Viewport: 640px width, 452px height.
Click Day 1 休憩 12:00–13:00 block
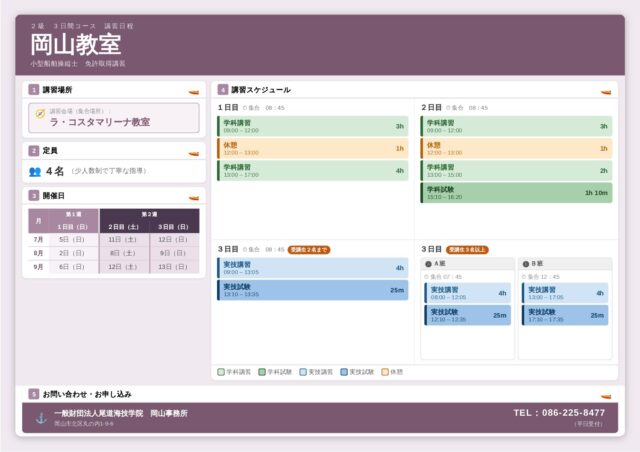pyautogui.click(x=313, y=148)
